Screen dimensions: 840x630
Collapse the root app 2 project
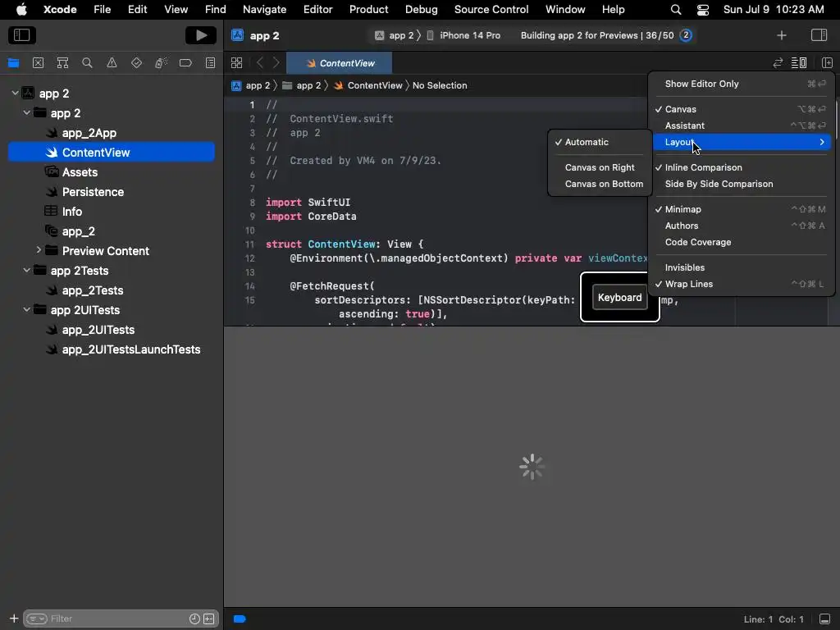tap(15, 94)
